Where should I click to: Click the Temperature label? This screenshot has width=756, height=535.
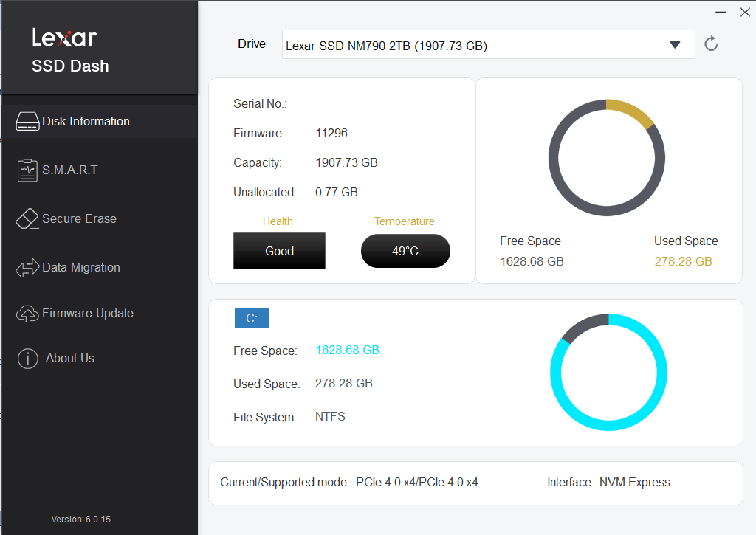[x=404, y=221]
